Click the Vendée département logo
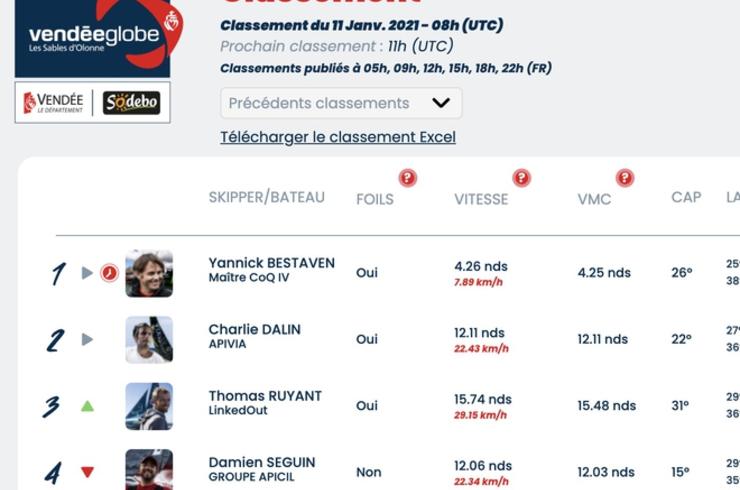This screenshot has width=740, height=490. pyautogui.click(x=53, y=102)
